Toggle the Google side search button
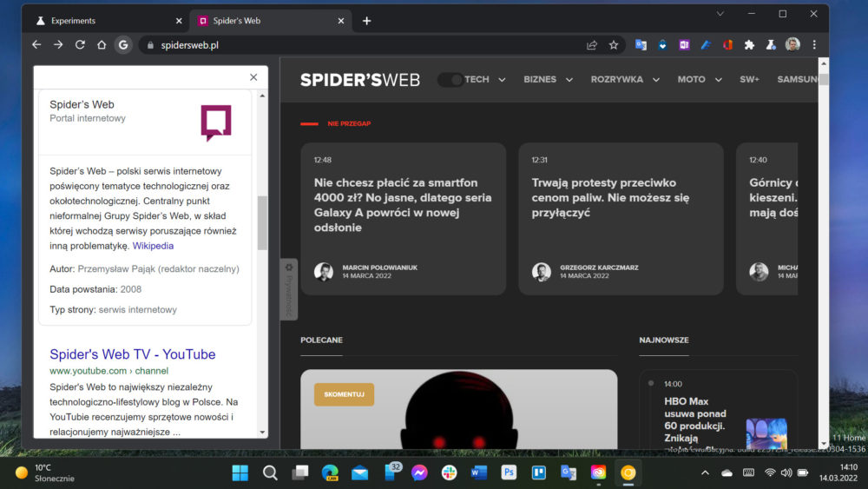 point(123,45)
